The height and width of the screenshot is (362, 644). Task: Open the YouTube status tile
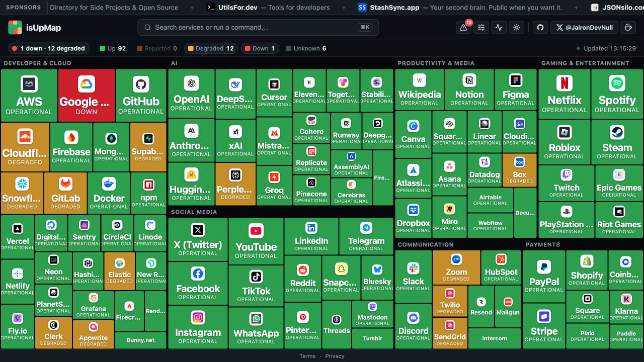256,241
